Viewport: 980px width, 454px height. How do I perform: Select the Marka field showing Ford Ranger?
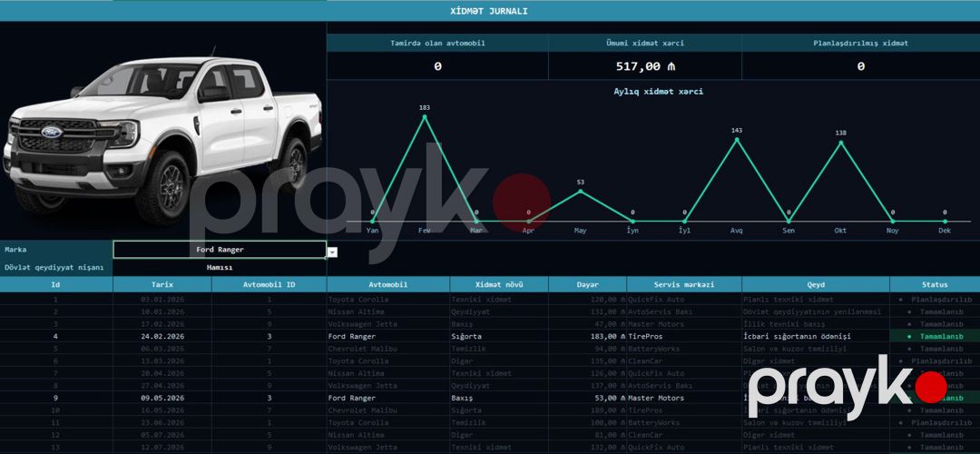(220, 250)
